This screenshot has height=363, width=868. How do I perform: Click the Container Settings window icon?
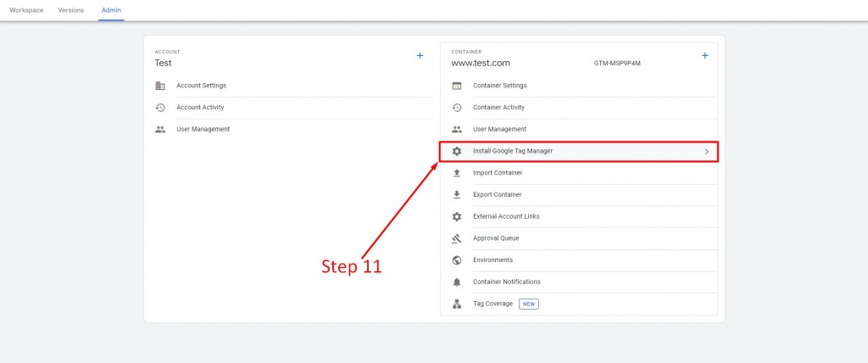[x=457, y=86]
